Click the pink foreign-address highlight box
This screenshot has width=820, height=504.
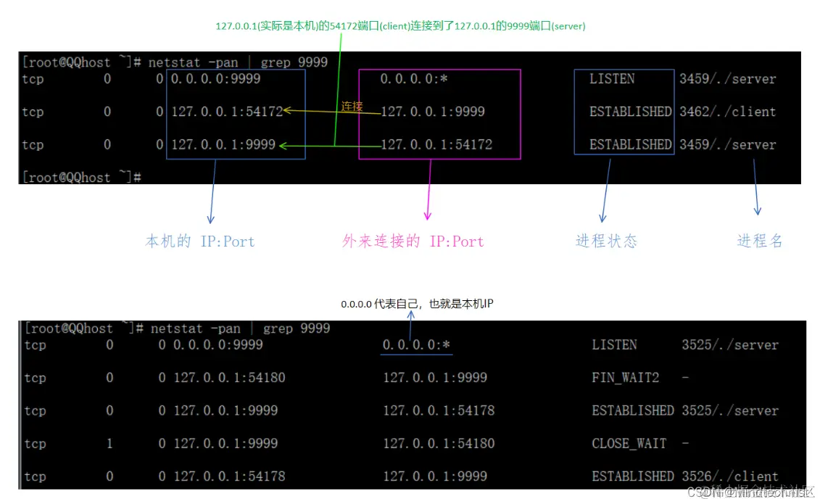[x=439, y=112]
